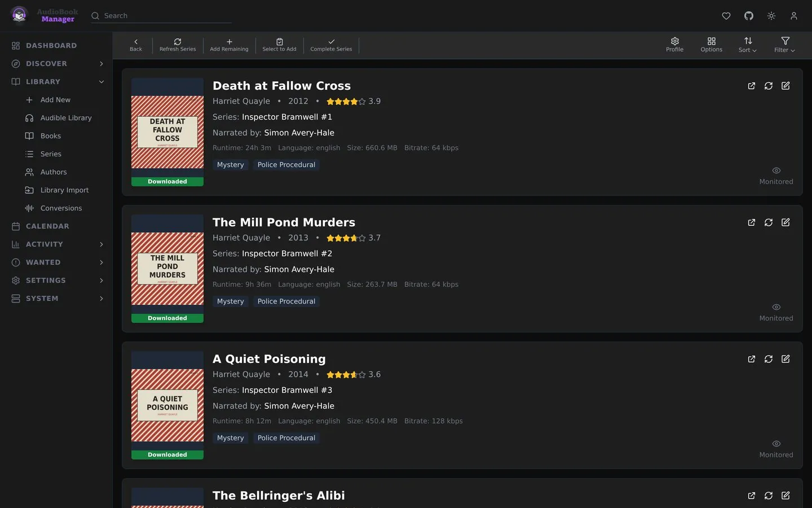Open Profile settings in toolbar

click(674, 45)
